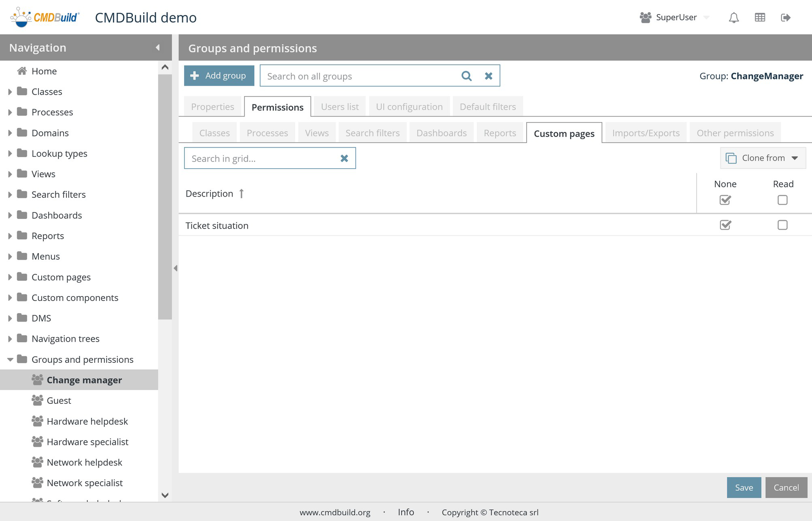Click the Home icon in the navigation tree

point(22,71)
